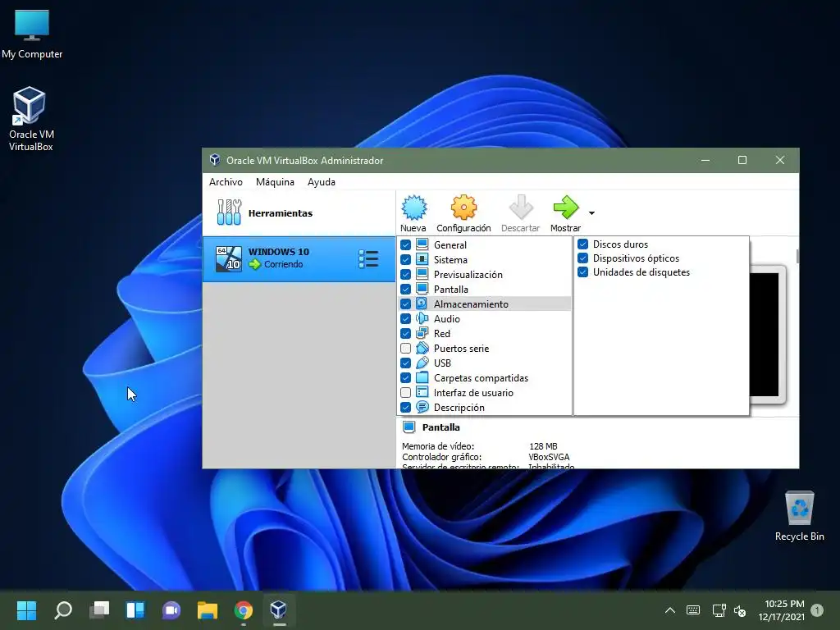The width and height of the screenshot is (840, 630).
Task: Open the Herramientas tools icon
Action: (230, 212)
